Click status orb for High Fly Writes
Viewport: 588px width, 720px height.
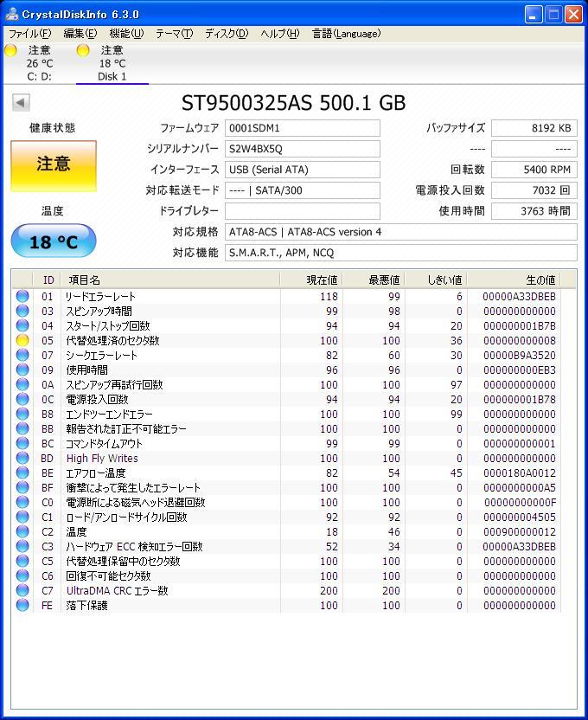(22, 458)
